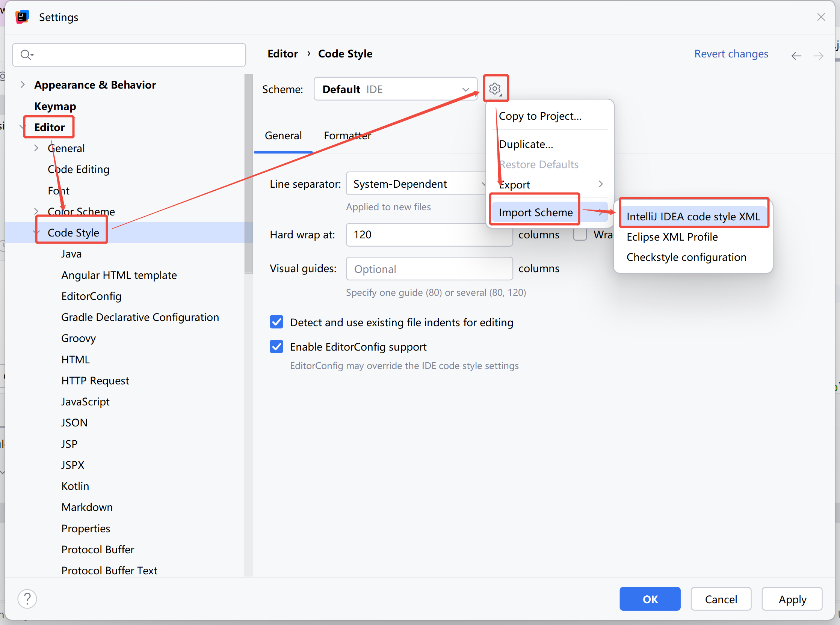
Task: Click the settings tree vertical scrollbar
Action: (248, 174)
